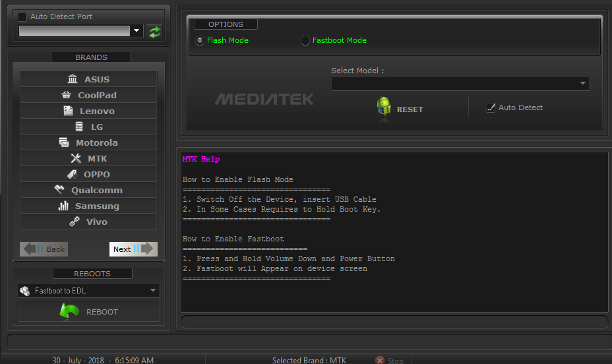Click the CoolPad basket icon
The height and width of the screenshot is (364, 612).
click(x=67, y=95)
